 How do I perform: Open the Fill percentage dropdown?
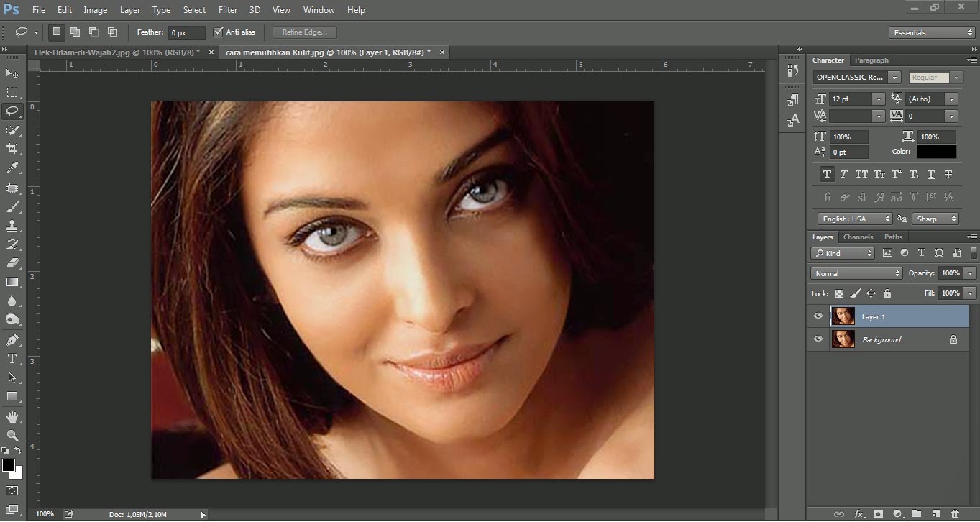971,293
